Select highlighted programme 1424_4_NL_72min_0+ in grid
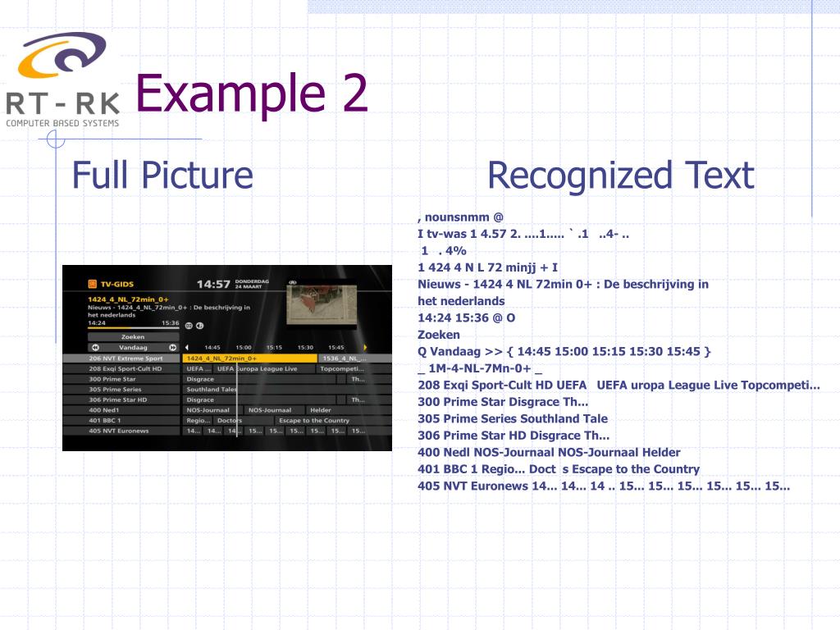This screenshot has width=840, height=630. click(x=249, y=358)
